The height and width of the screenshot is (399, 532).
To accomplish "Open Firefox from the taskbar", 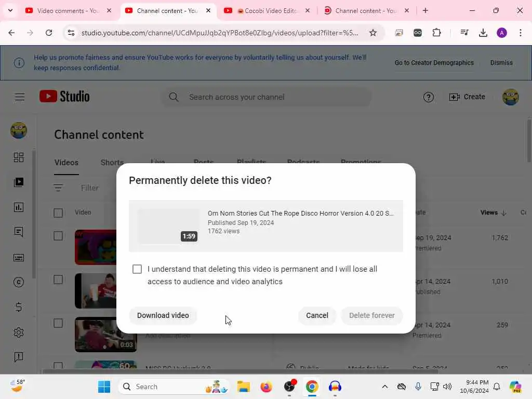I will 267,387.
